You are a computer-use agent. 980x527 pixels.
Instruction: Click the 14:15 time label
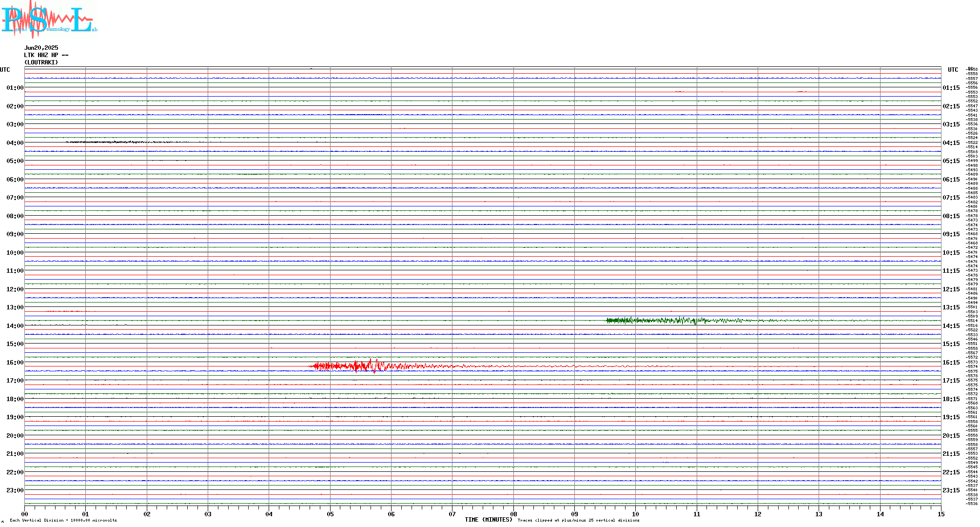tap(951, 326)
